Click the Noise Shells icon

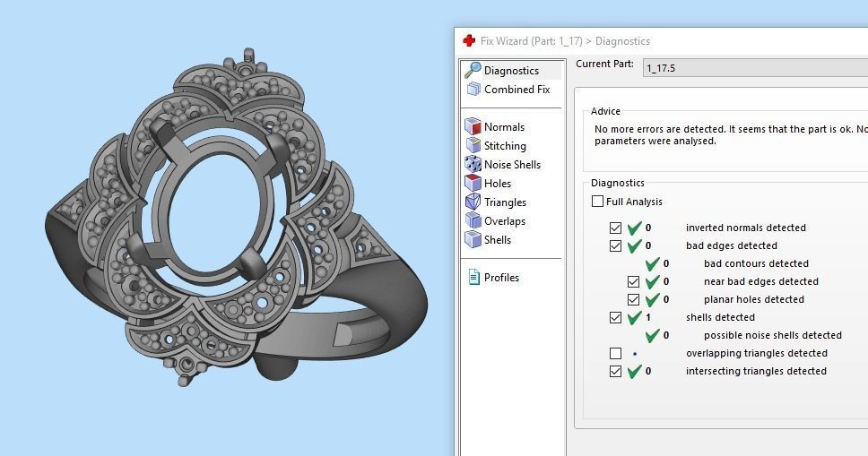(x=473, y=164)
